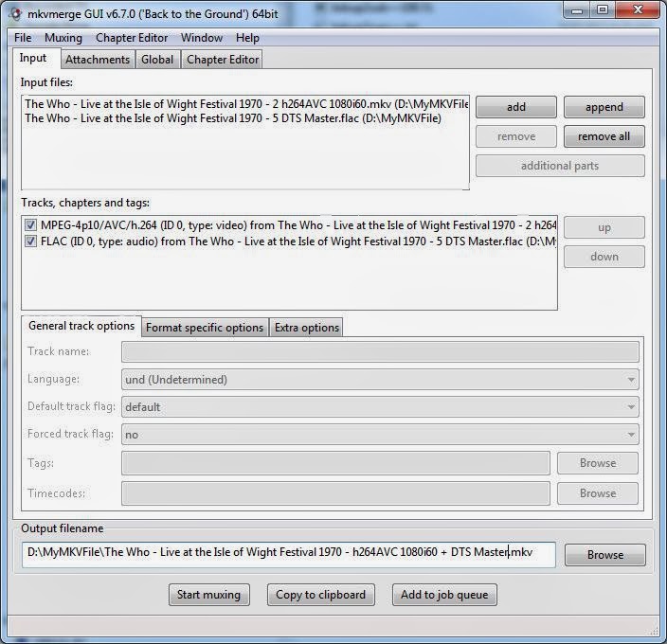Select the FLAC audio track row
667x644 pixels.
point(289,241)
